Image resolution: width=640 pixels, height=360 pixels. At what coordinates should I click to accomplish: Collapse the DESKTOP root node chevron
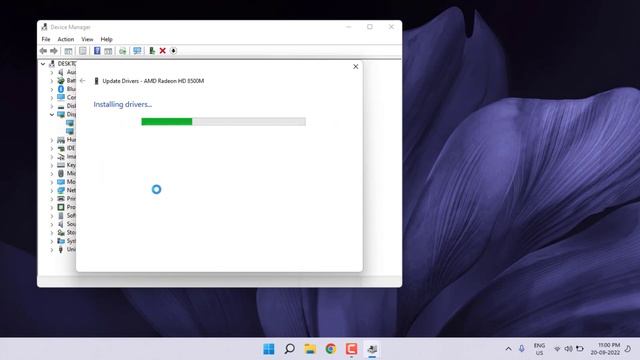tap(43, 64)
